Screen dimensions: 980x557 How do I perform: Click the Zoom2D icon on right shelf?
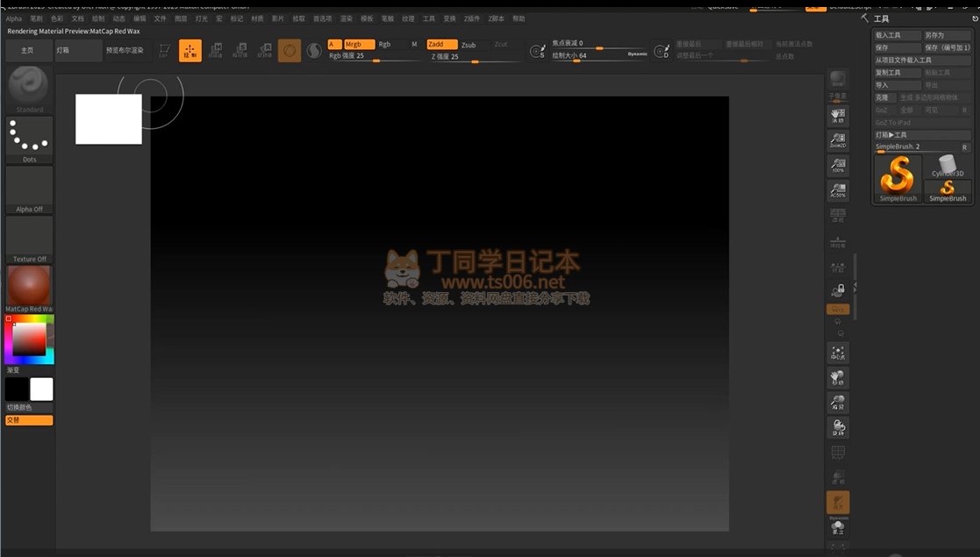[x=838, y=140]
